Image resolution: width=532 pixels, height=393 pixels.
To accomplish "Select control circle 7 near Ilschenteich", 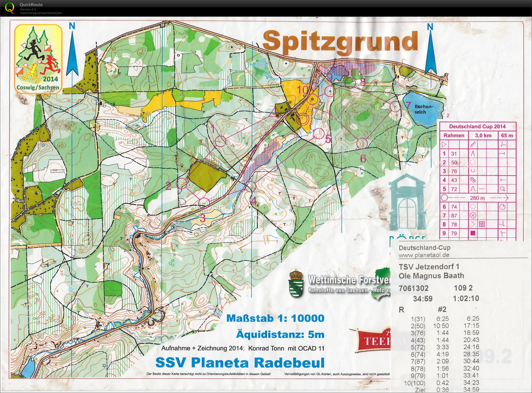I will (x=395, y=106).
